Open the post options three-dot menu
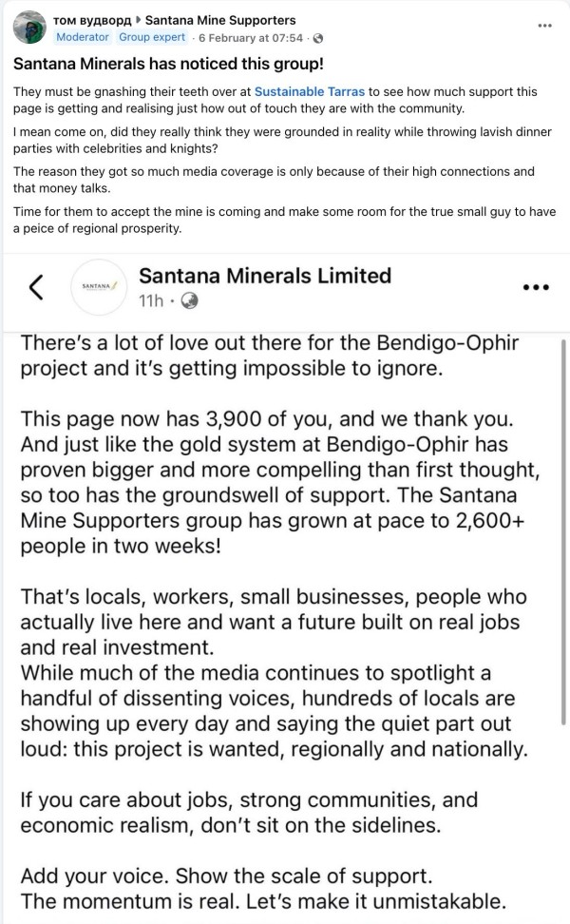Screen dimensions: 570x924 [544, 25]
